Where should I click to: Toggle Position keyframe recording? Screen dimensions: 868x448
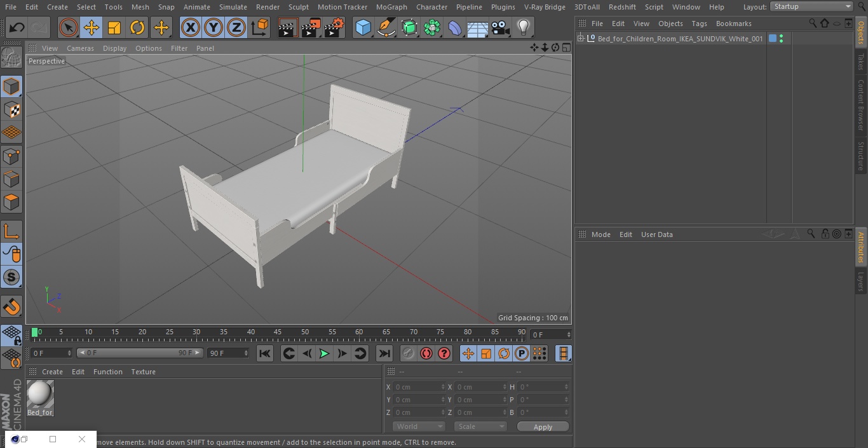(468, 353)
